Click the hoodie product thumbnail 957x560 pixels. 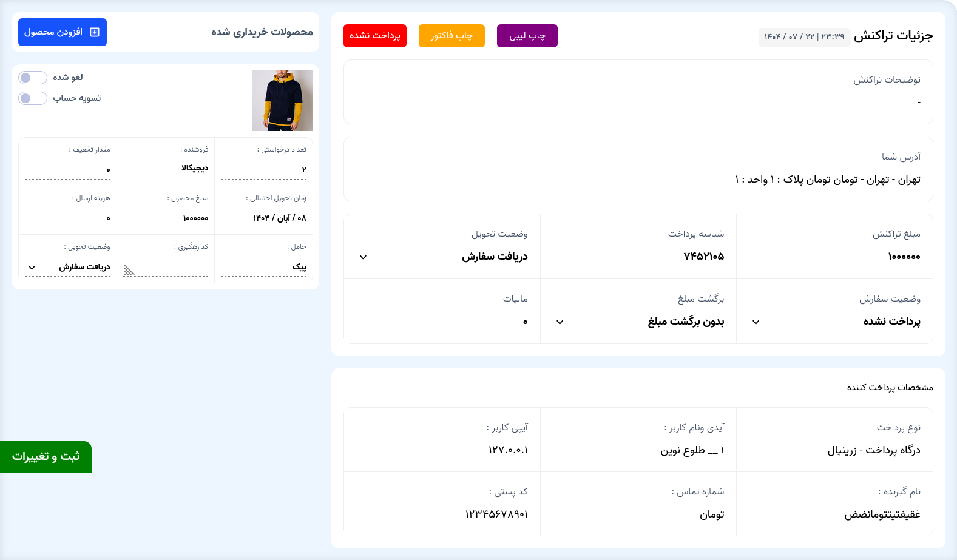click(283, 101)
